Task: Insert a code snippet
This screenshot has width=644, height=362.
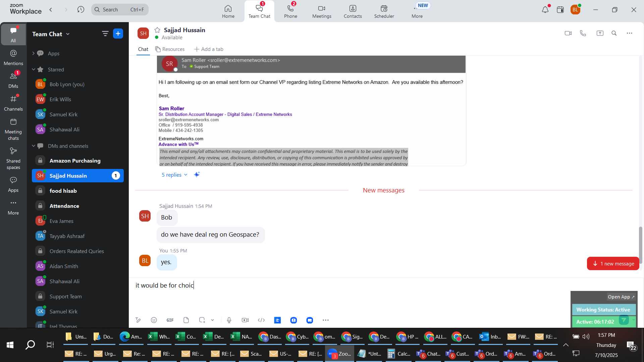Action: click(x=261, y=320)
